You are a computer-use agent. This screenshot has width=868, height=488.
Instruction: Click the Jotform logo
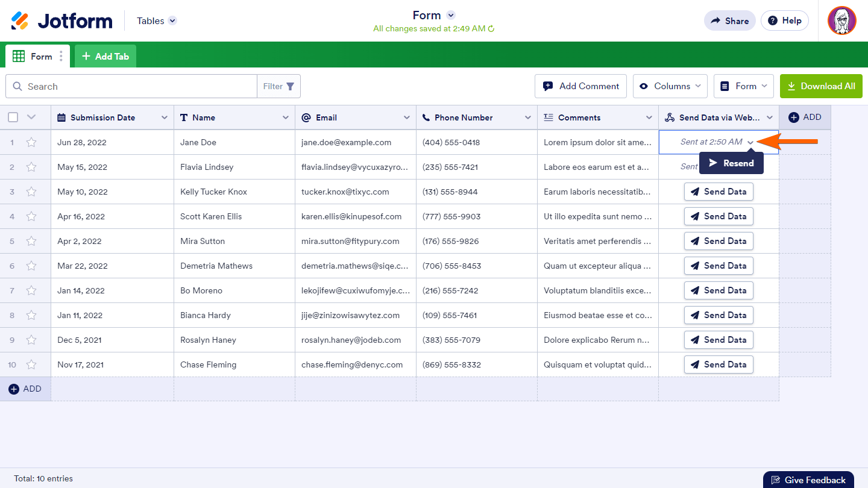61,21
